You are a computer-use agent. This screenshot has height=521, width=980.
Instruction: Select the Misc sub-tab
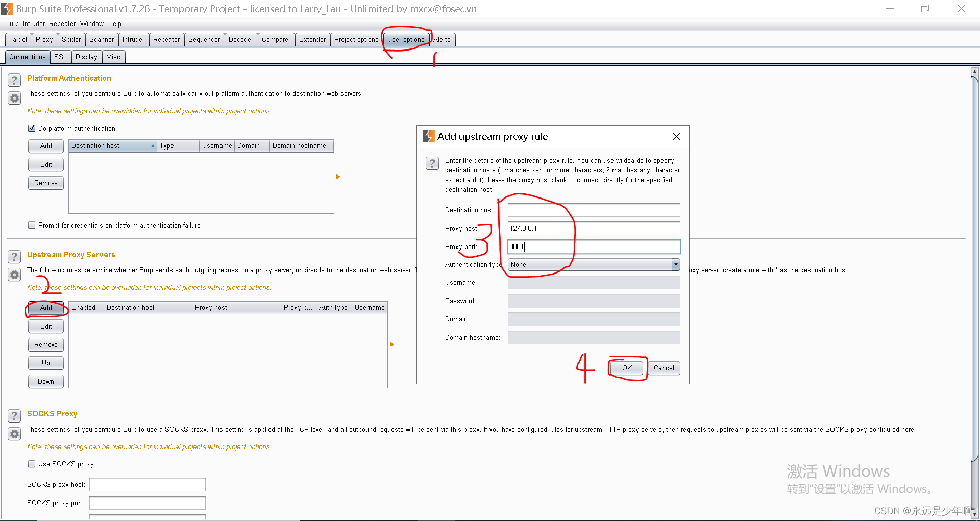113,57
